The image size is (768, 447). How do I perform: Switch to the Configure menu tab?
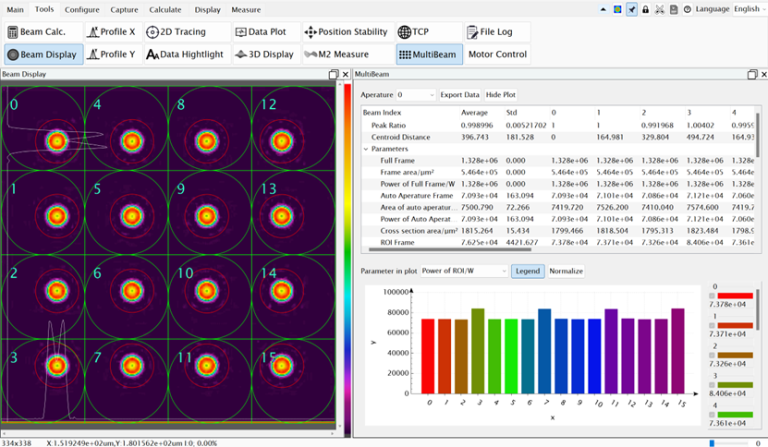click(x=82, y=9)
